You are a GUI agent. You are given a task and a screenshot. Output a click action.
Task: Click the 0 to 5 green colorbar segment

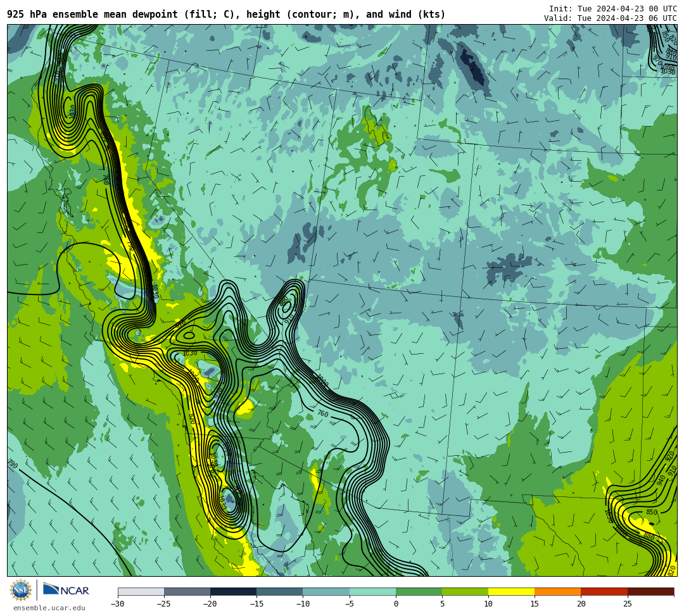(x=419, y=591)
